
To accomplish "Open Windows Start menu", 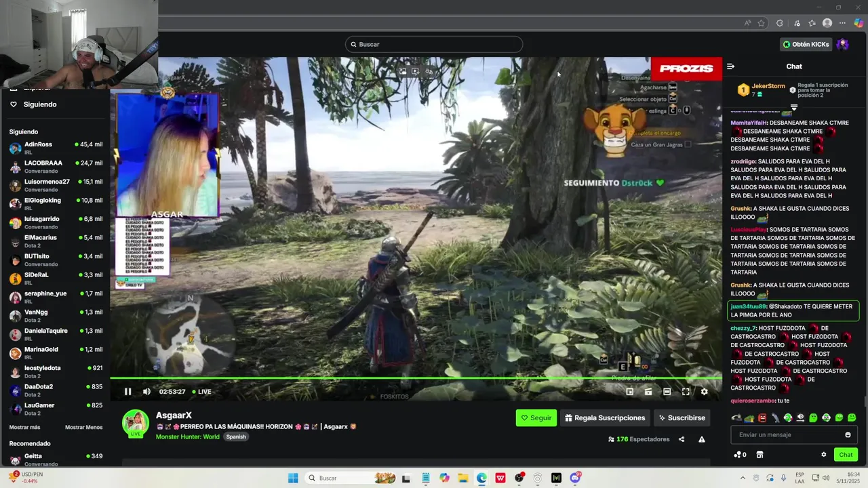I will click(293, 478).
